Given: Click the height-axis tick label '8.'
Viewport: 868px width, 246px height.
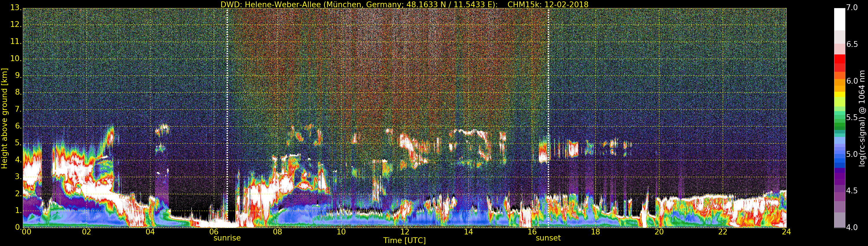Looking at the screenshot, I should coord(18,92).
